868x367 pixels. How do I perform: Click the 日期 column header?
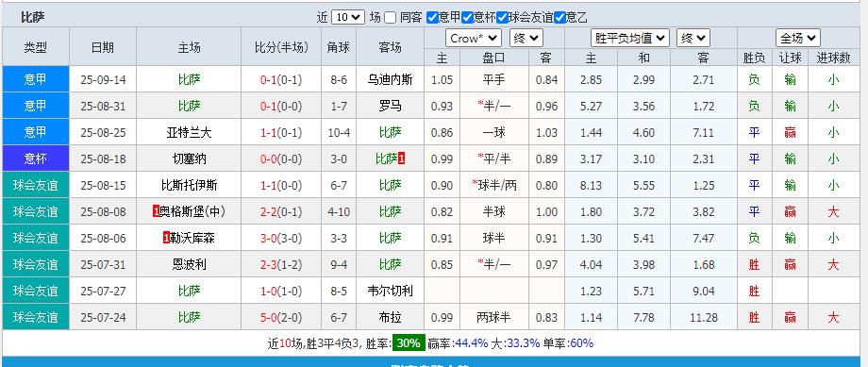pyautogui.click(x=103, y=47)
